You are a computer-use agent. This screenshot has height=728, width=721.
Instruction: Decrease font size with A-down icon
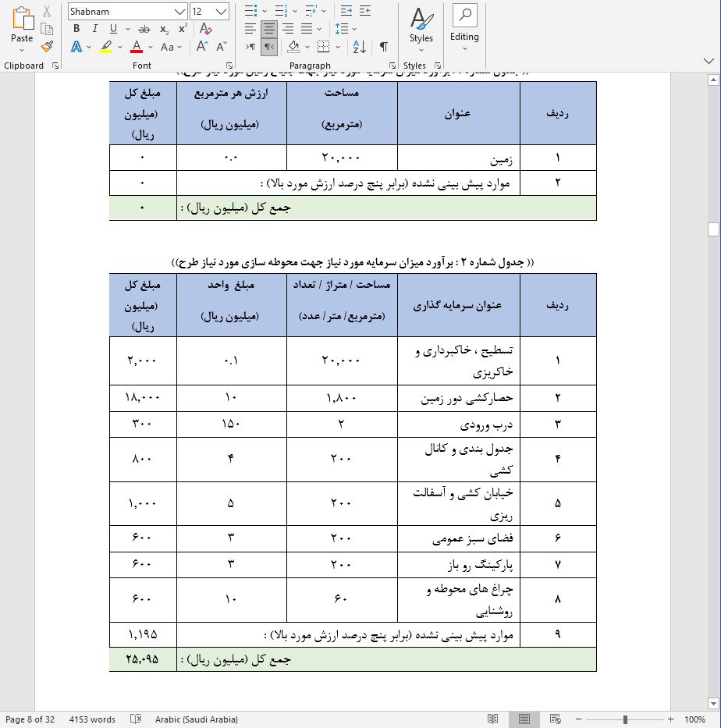pyautogui.click(x=222, y=46)
